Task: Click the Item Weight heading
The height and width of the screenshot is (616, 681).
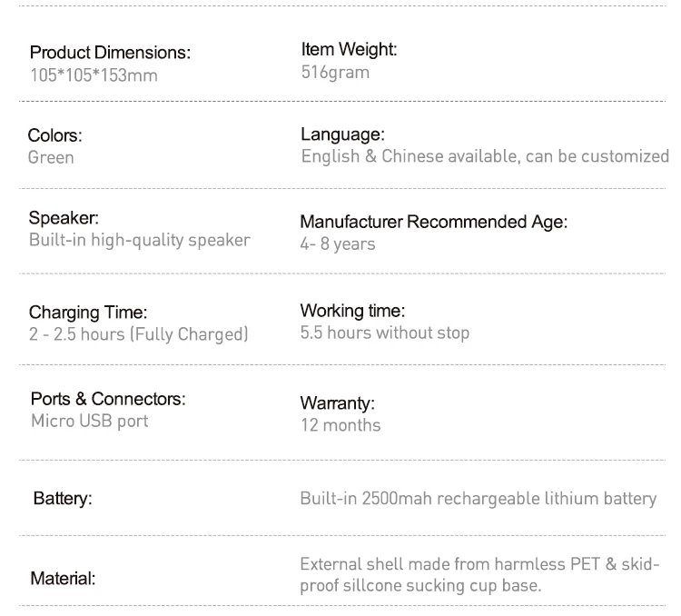Action: (x=349, y=50)
